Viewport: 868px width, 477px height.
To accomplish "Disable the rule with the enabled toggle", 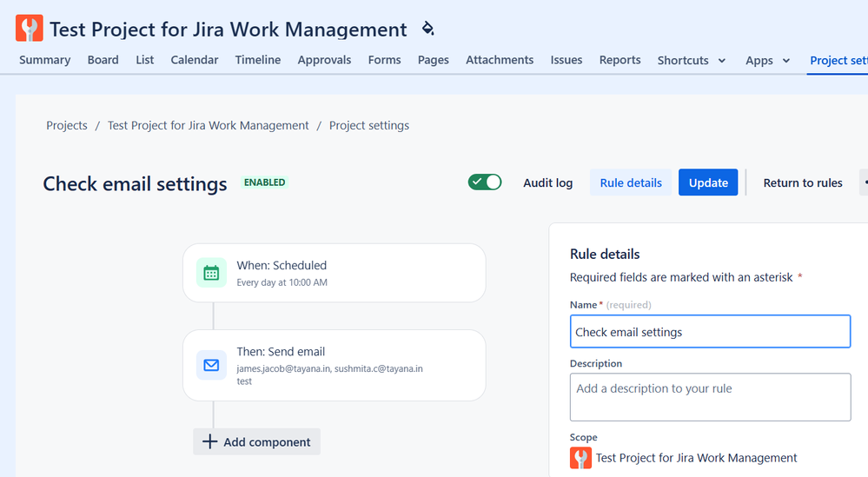I will click(485, 182).
